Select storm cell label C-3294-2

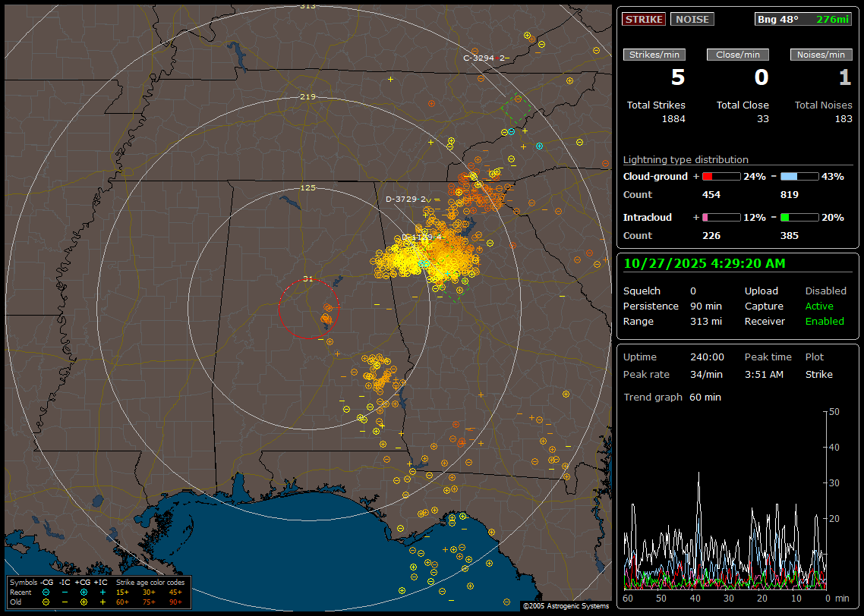(484, 58)
